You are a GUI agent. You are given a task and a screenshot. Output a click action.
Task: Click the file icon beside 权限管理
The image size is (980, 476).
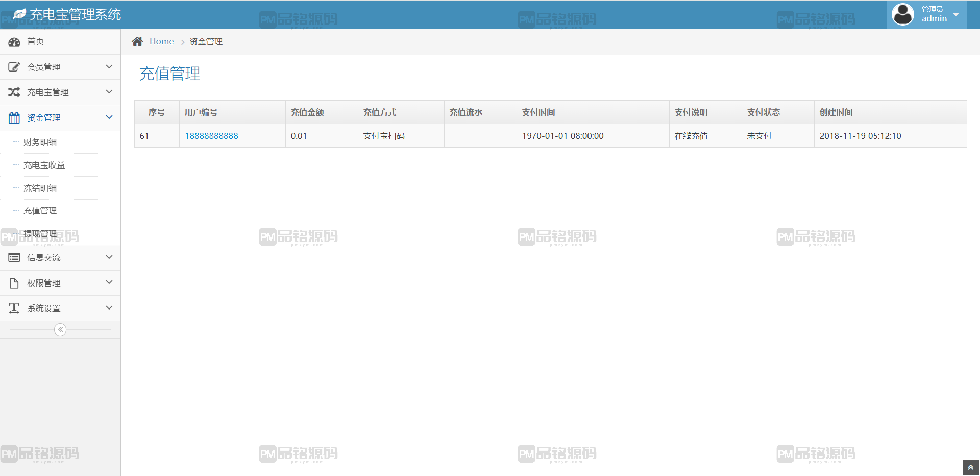click(x=14, y=283)
